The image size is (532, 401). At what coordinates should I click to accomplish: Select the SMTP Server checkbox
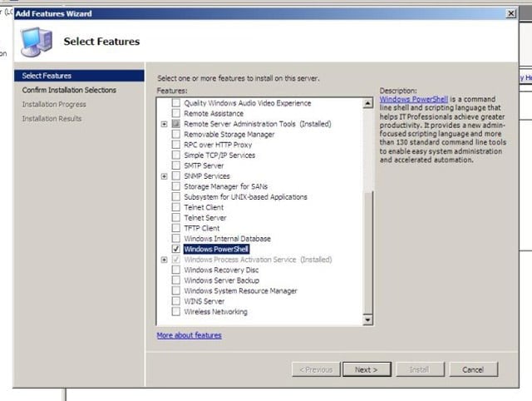tap(175, 166)
